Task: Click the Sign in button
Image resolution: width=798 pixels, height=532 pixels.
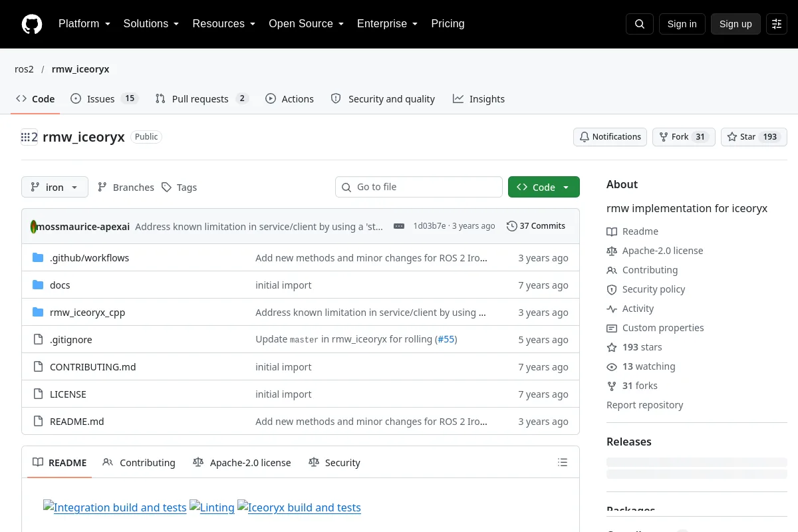Action: [x=682, y=24]
